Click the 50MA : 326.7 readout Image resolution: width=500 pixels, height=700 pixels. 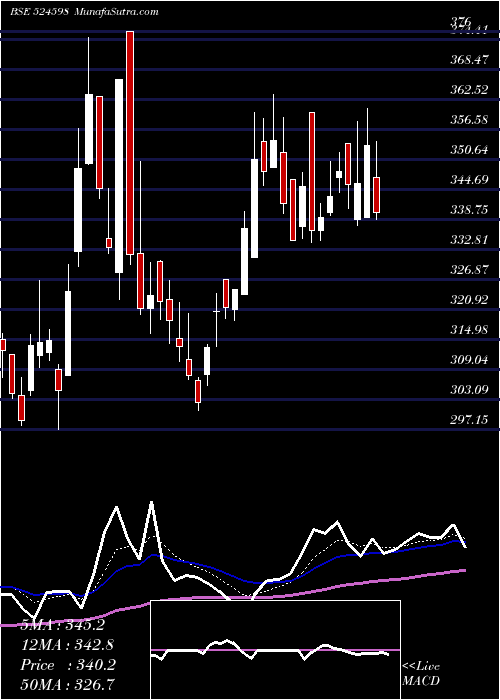[67, 685]
